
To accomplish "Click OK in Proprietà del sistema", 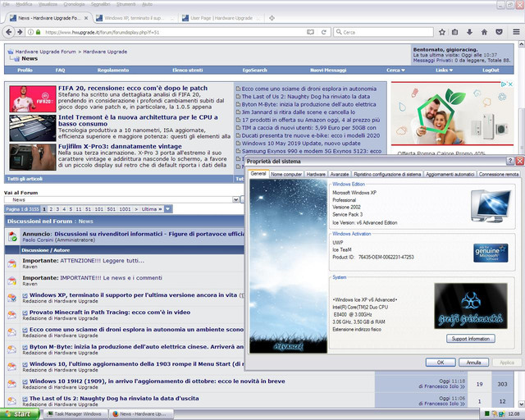I will pos(441,363).
